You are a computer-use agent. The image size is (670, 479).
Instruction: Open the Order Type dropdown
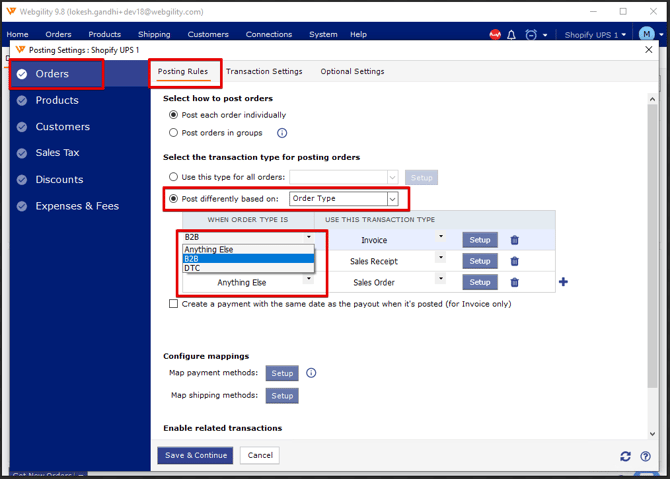pyautogui.click(x=343, y=199)
